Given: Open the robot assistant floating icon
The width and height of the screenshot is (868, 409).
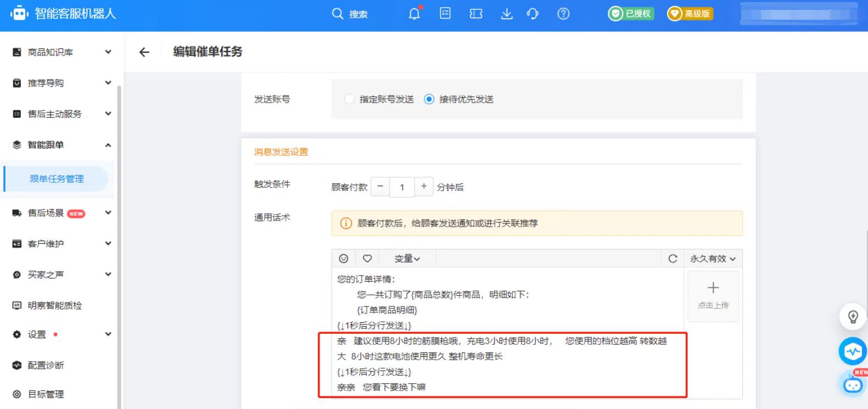Looking at the screenshot, I should coord(853,384).
